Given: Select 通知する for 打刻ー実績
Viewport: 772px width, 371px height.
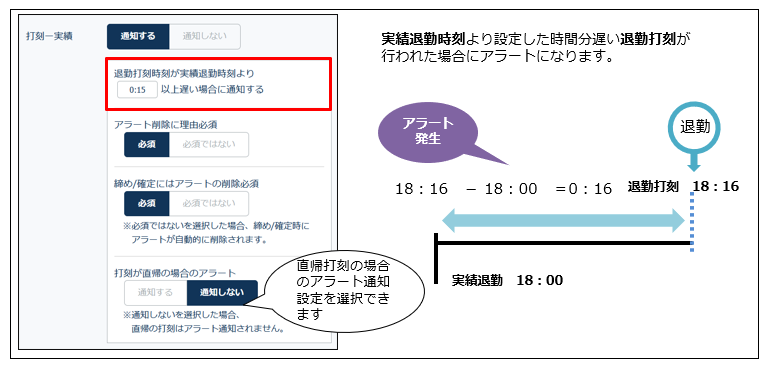Looking at the screenshot, I should click(x=138, y=36).
